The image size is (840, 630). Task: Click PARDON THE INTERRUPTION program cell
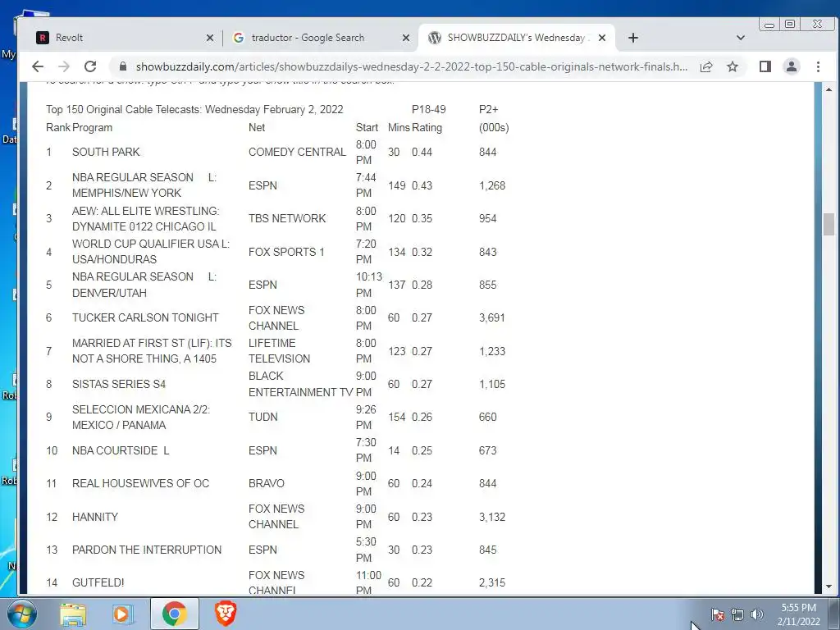(x=146, y=550)
